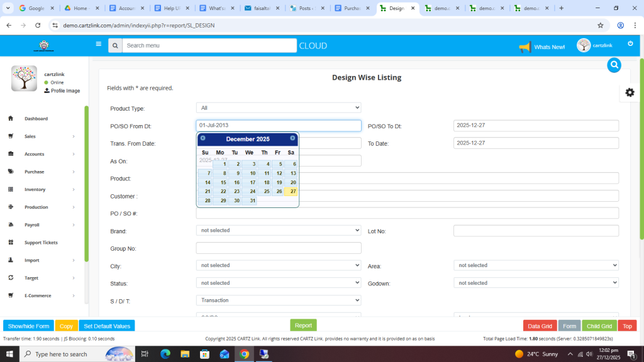The width and height of the screenshot is (644, 362).
Task: Click the hamburger menu toggle icon
Action: [98, 45]
